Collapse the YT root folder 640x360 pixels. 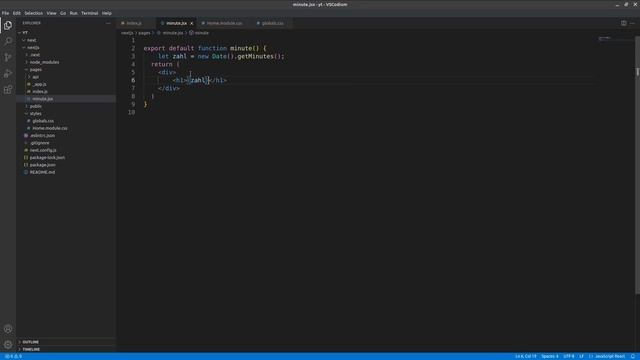pyautogui.click(x=25, y=33)
